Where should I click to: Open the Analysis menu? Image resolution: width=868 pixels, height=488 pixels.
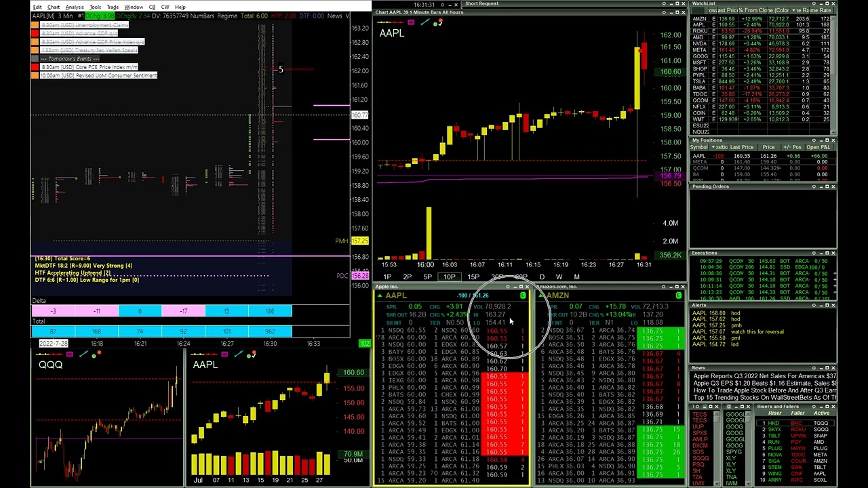(75, 7)
